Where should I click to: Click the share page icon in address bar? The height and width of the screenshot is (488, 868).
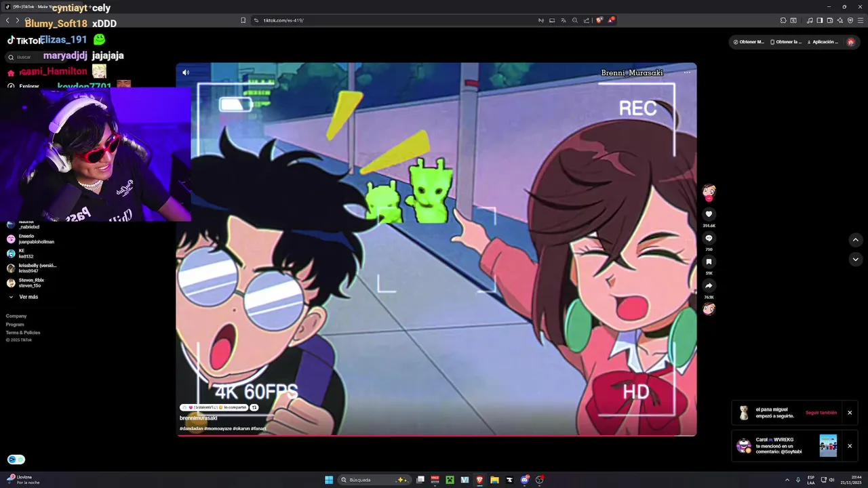click(587, 20)
